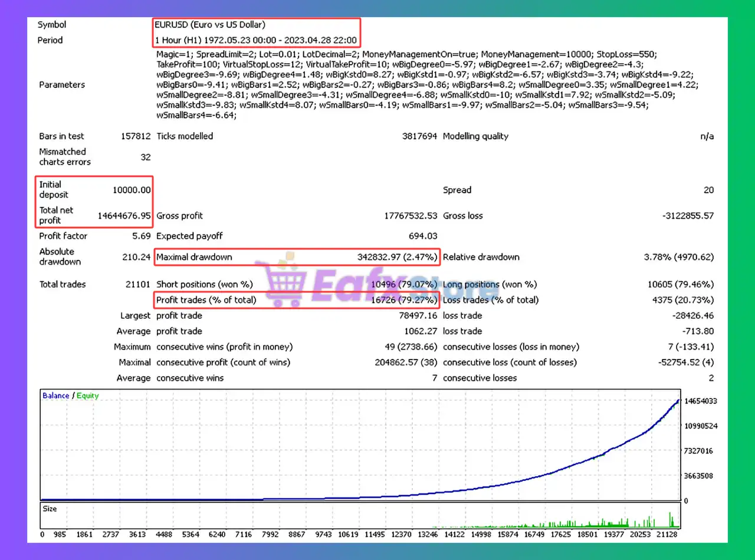Select the Modelling quality n/a value
This screenshot has width=755, height=560.
(707, 136)
